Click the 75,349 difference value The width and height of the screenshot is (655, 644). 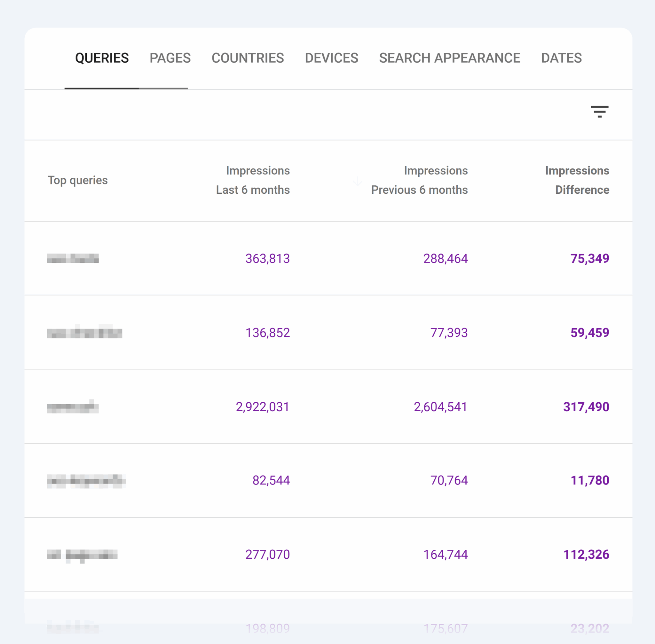590,259
